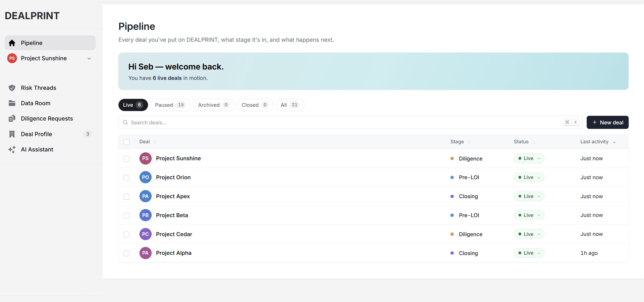The width and height of the screenshot is (644, 302).
Task: Check the Project Alpha row checkbox
Action: click(126, 253)
